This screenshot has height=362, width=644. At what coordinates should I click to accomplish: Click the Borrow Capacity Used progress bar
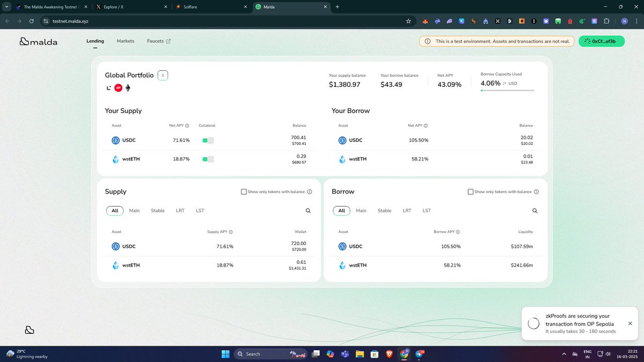click(x=507, y=91)
